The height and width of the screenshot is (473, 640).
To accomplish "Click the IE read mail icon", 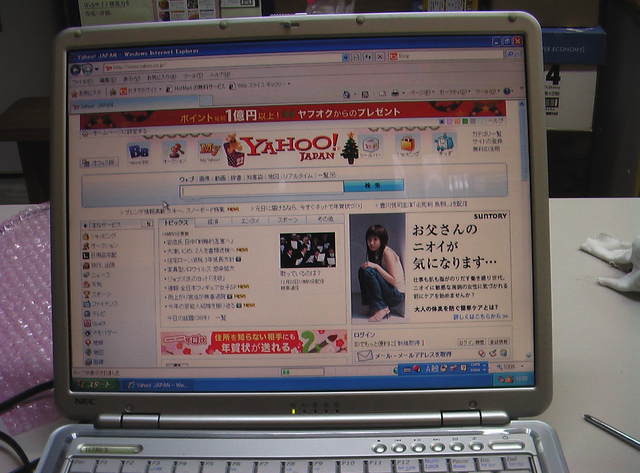I will pos(382,94).
